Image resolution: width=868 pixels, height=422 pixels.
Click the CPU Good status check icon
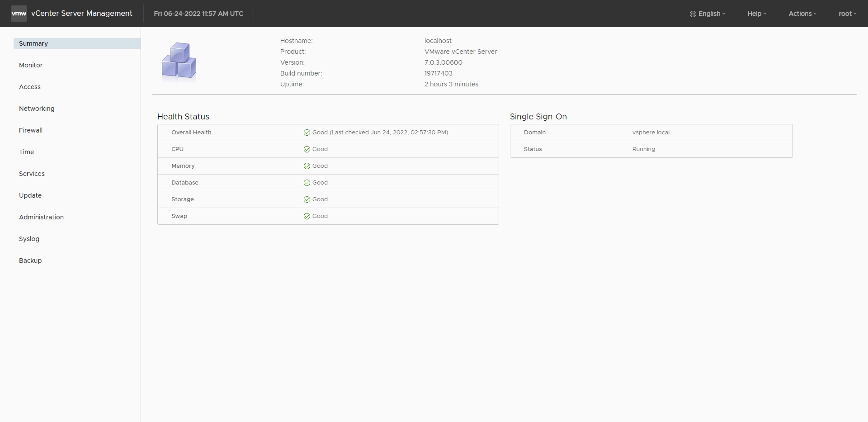307,149
